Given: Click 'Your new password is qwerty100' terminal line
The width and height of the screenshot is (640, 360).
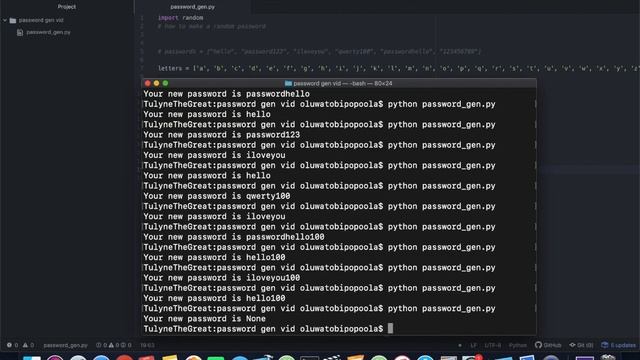Looking at the screenshot, I should point(216,196).
